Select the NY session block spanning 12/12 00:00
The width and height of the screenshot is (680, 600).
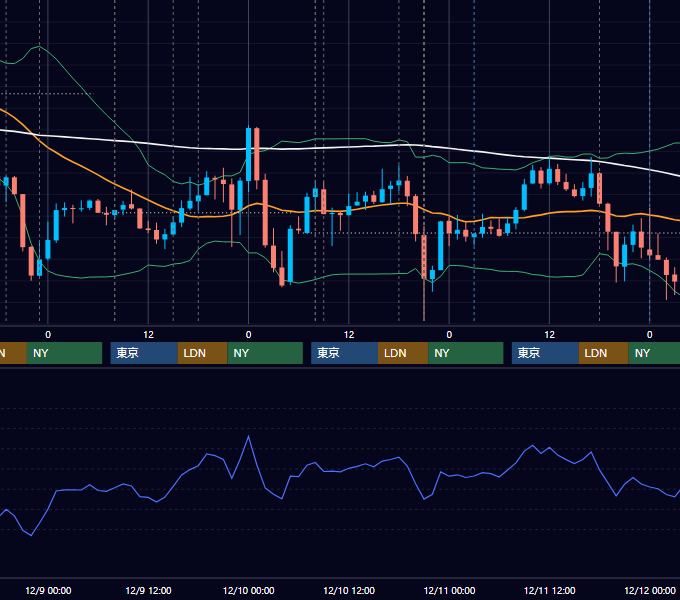pos(654,353)
